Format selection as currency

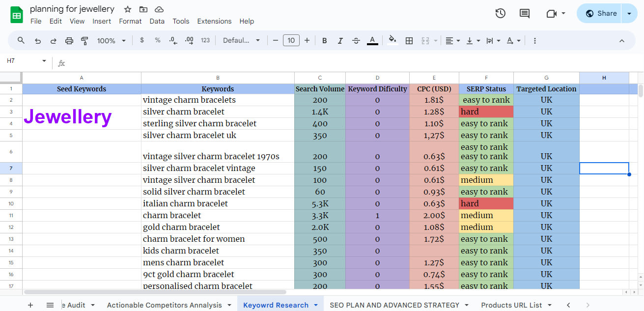[x=141, y=40]
